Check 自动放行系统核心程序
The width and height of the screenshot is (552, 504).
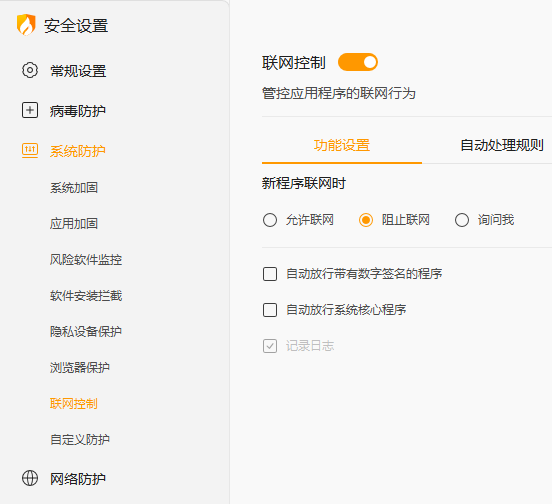[x=270, y=310]
